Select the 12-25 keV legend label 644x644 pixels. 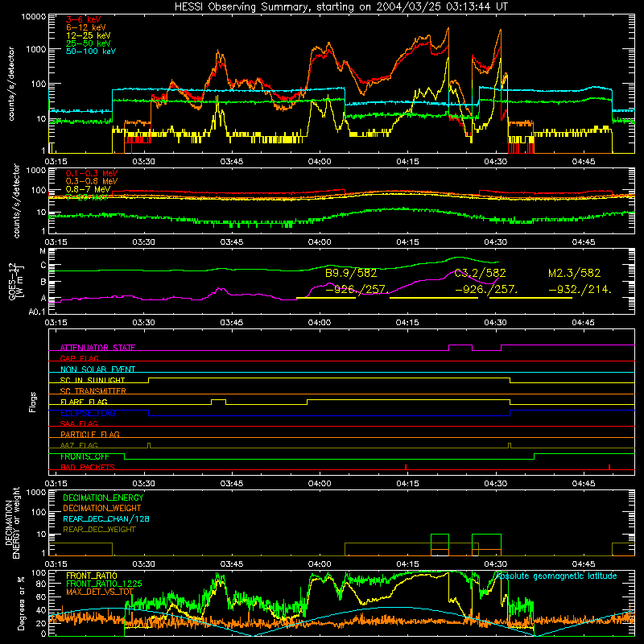[x=88, y=35]
